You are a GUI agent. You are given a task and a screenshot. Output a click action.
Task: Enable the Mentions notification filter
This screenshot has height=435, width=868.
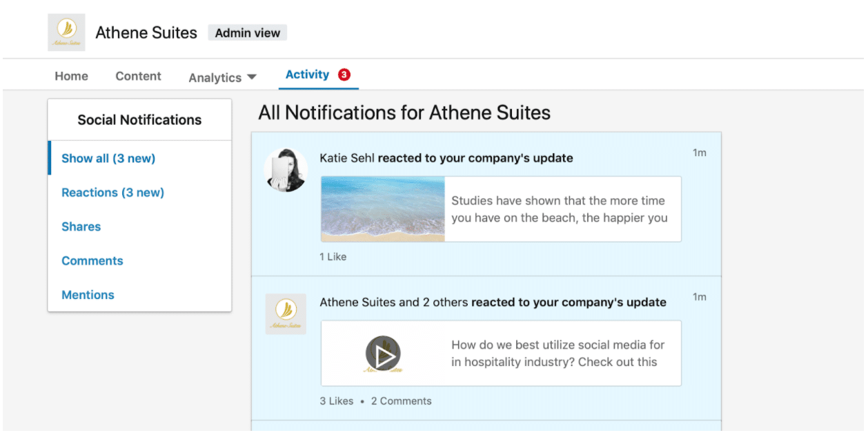click(88, 295)
